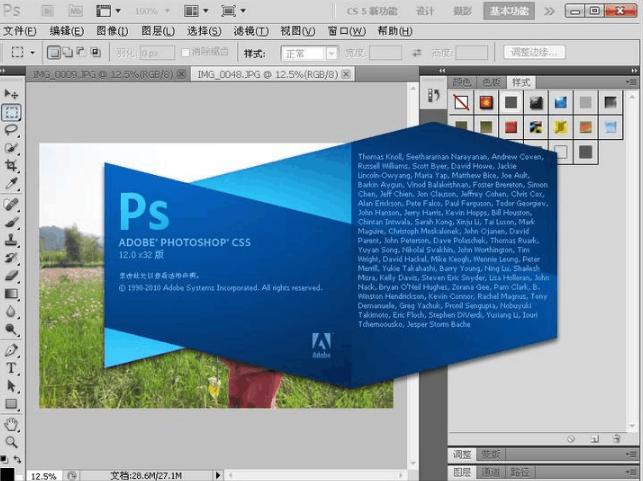Select the Crop tool
This screenshot has width=643, height=481.
click(x=12, y=166)
